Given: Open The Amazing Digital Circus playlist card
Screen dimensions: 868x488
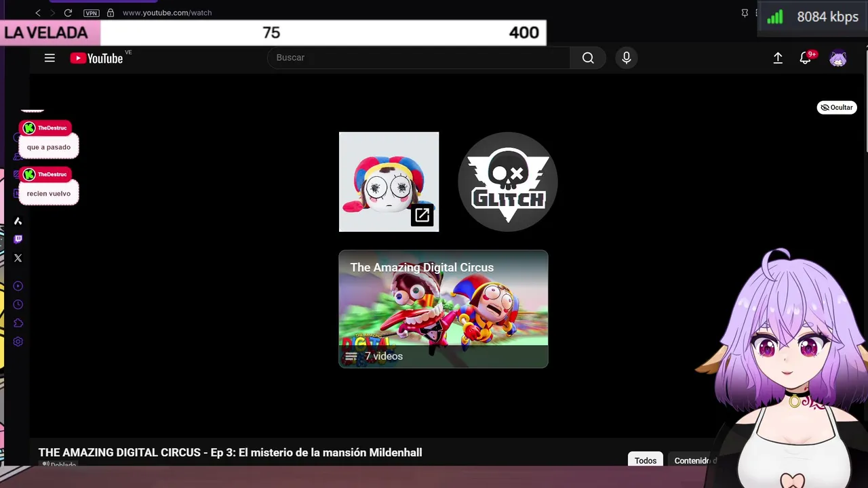Looking at the screenshot, I should pyautogui.click(x=443, y=309).
